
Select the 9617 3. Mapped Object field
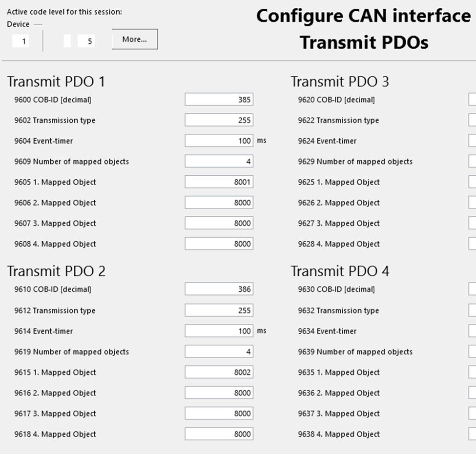coord(219,413)
